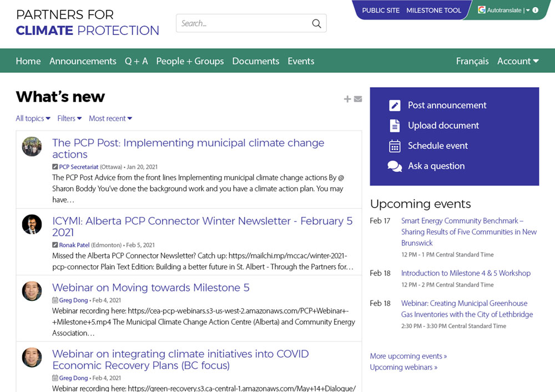Click the Google Translate G icon
Viewport: 555px width, 392px height.
(x=482, y=10)
